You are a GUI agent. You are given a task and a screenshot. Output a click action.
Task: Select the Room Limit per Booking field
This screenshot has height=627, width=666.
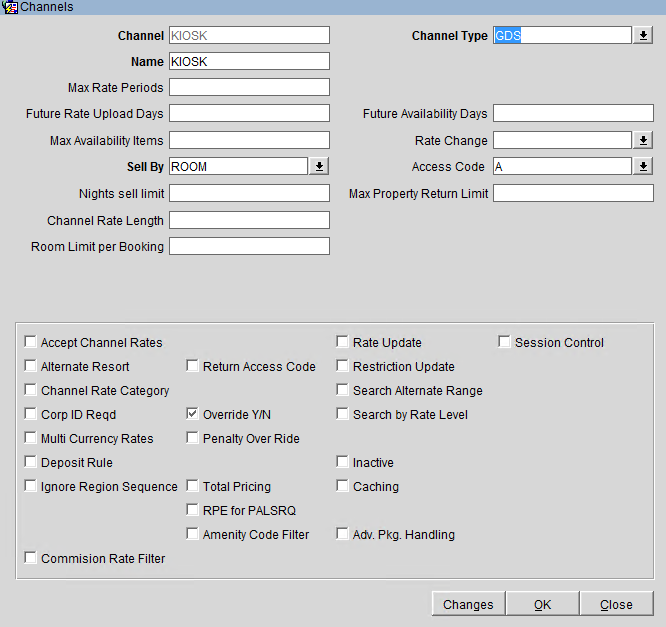(x=249, y=246)
